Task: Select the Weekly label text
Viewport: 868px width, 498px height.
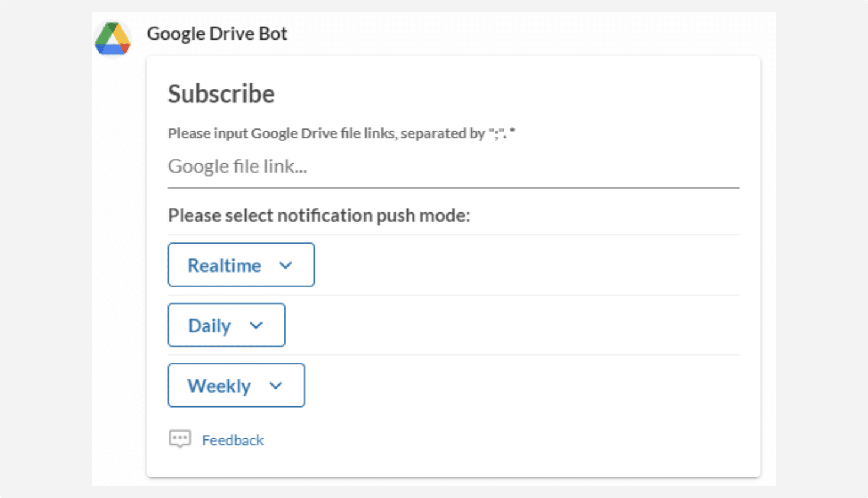Action: click(x=219, y=386)
